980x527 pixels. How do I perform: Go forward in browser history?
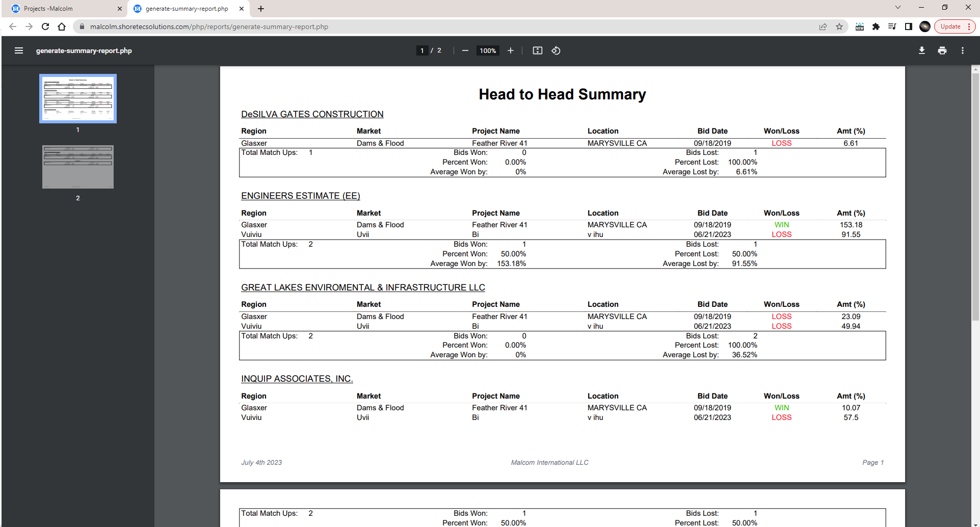(29, 27)
